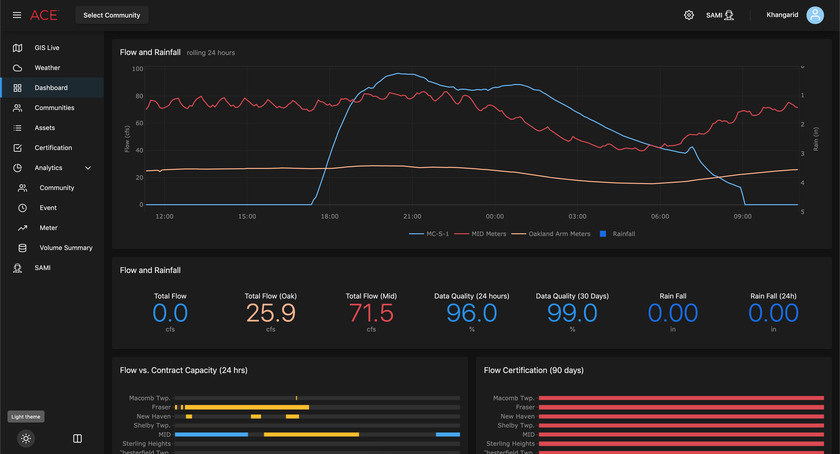The width and height of the screenshot is (840, 454).
Task: Click the settings gear icon
Action: 688,15
